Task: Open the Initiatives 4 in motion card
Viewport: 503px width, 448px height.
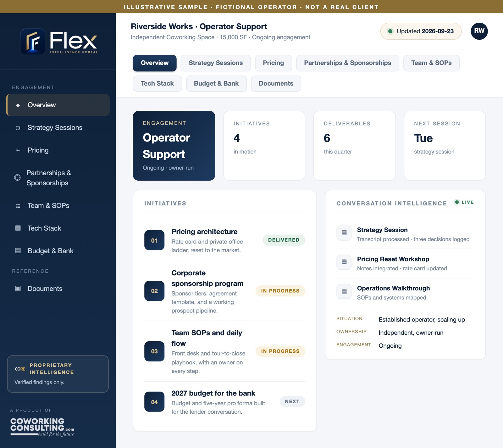Action: click(x=264, y=146)
